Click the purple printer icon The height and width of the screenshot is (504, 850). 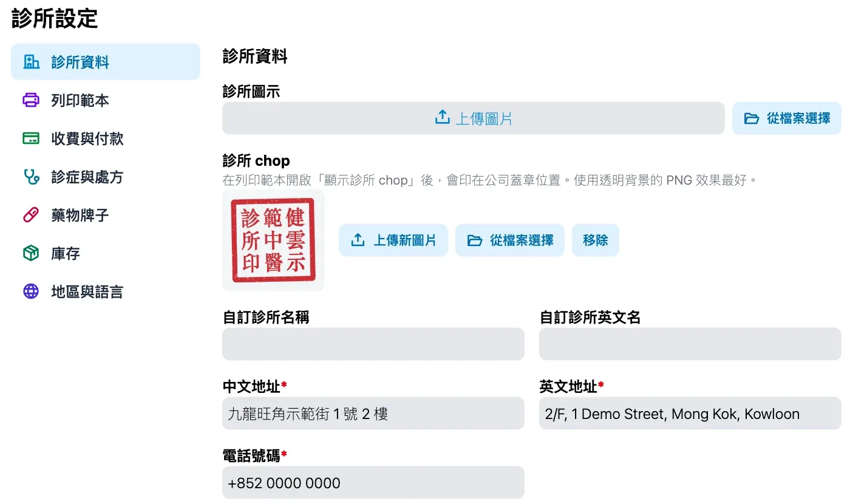point(31,100)
